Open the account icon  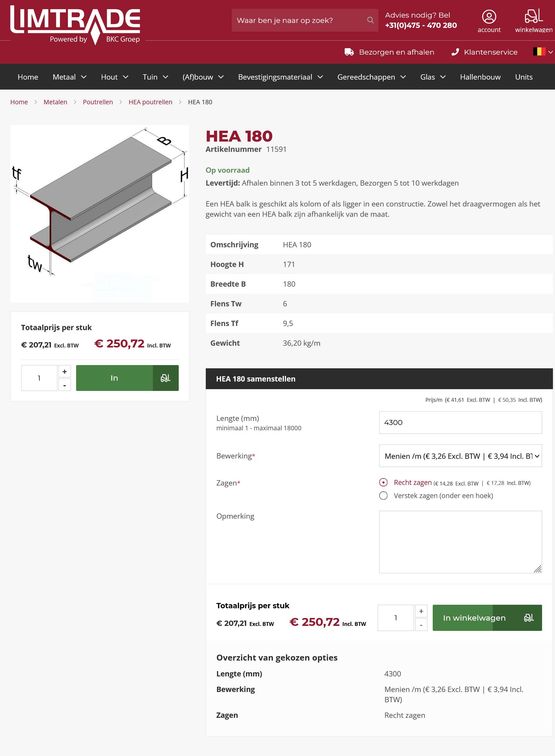(x=489, y=16)
